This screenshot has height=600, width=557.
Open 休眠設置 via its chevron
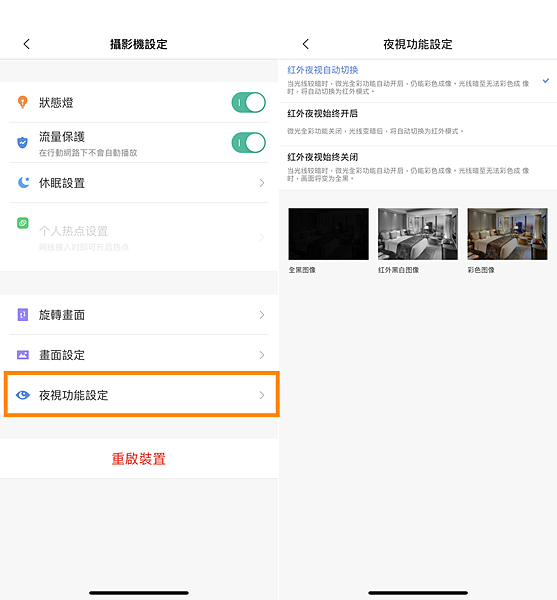[x=262, y=183]
